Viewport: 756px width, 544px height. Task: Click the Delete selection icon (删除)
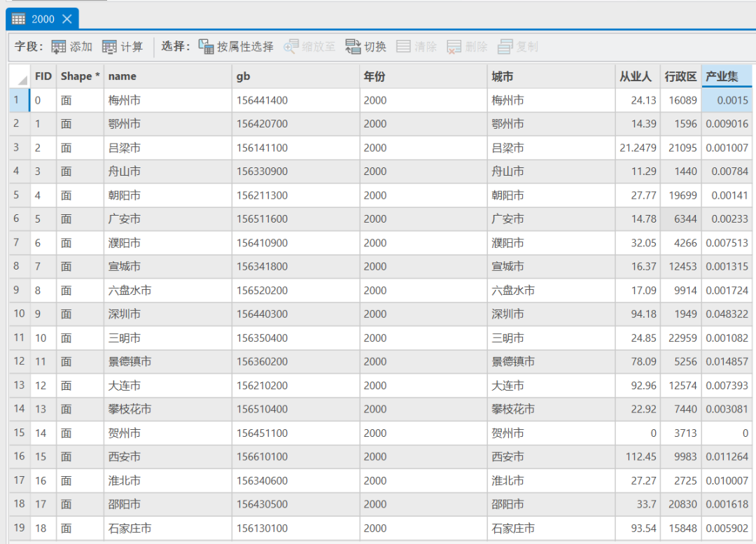click(x=454, y=47)
